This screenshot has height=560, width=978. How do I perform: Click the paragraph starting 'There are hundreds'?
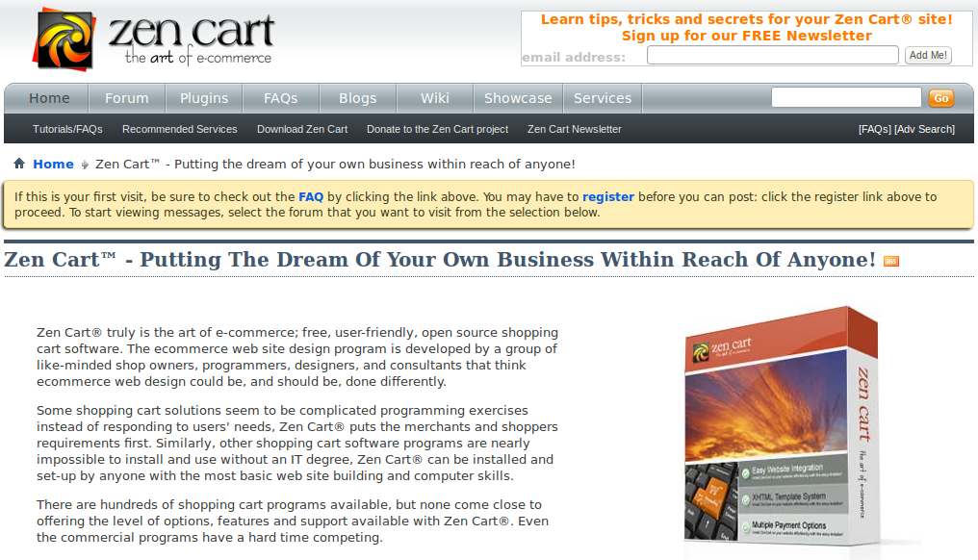(293, 521)
